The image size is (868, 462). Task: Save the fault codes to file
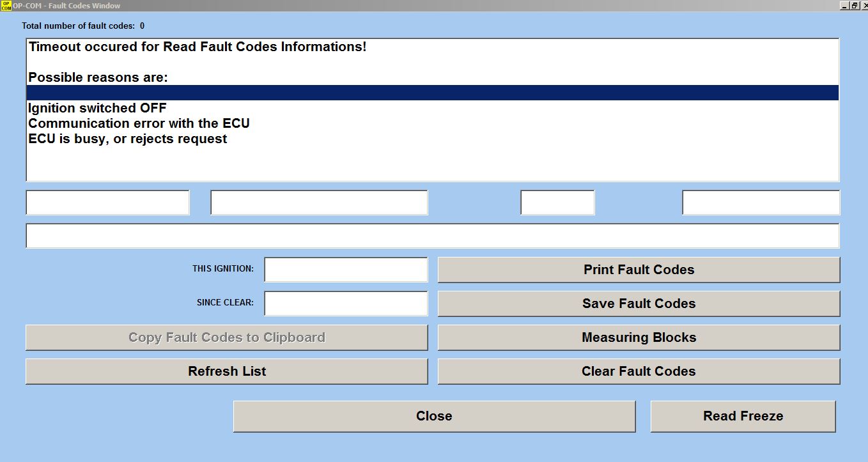(639, 304)
